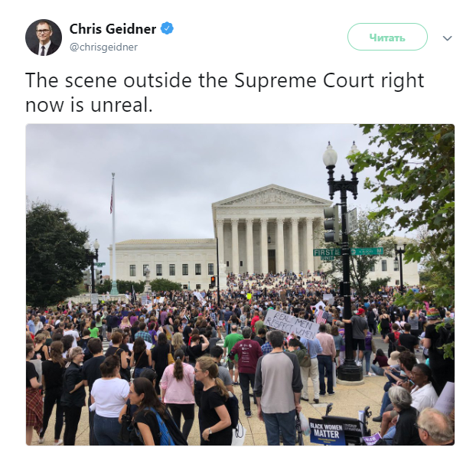Open Chris Geidner's profile avatar
The width and height of the screenshot is (476, 457).
(44, 38)
